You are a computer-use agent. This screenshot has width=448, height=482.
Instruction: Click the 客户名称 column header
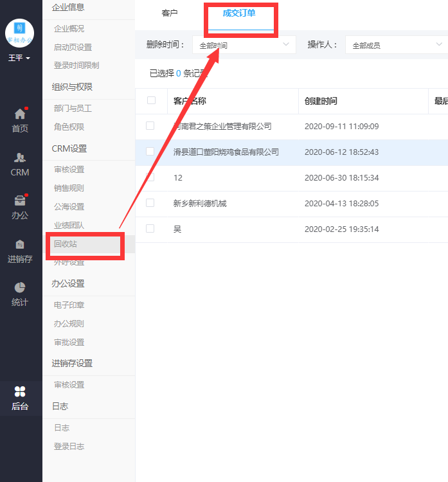190,101
